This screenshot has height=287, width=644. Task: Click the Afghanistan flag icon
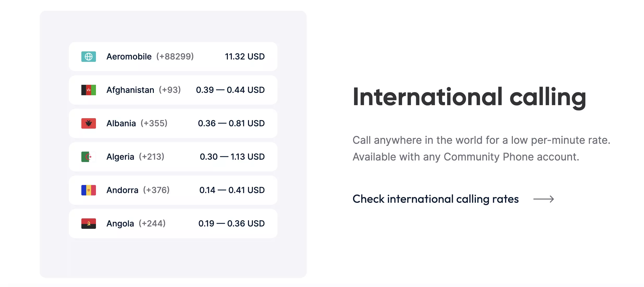89,90
